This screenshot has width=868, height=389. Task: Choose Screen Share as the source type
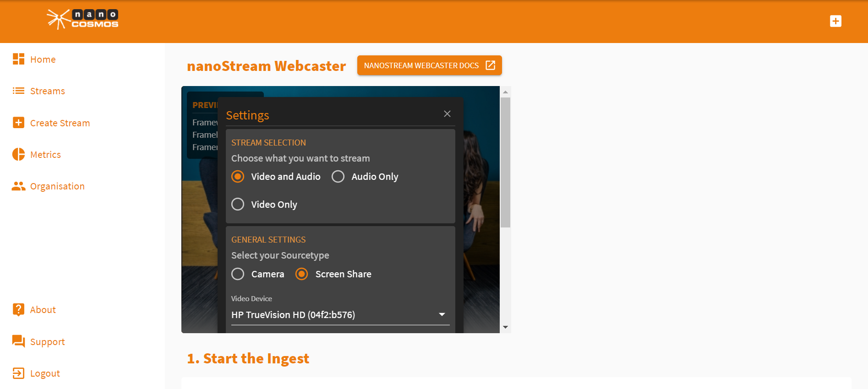pos(302,274)
